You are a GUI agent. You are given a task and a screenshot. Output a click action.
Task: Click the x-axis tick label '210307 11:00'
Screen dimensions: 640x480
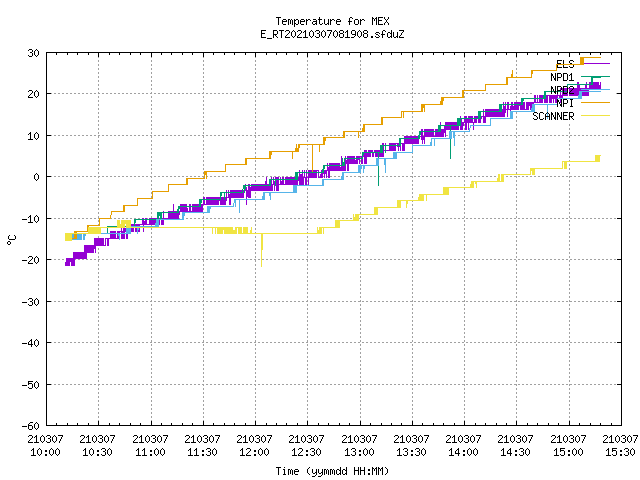(150, 445)
